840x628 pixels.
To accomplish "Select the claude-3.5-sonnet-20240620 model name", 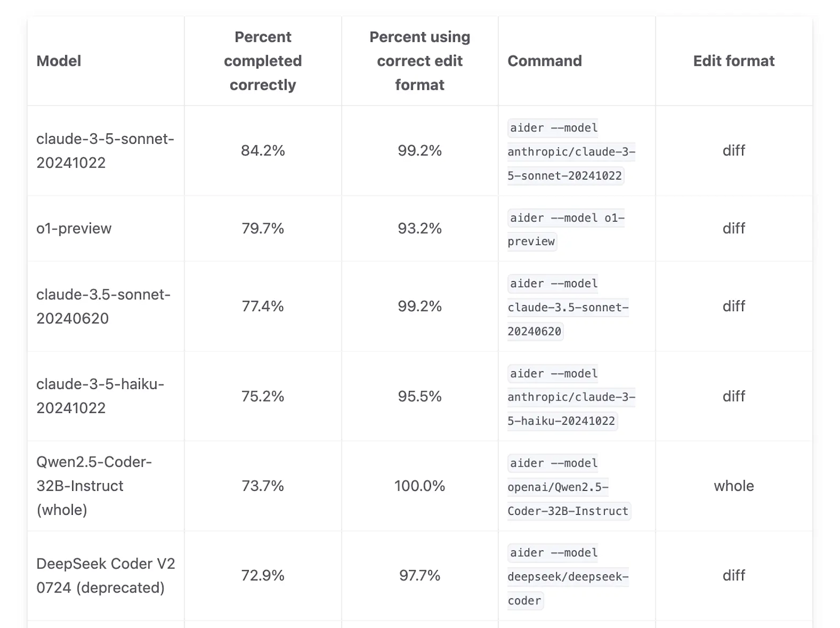I will 103,306.
